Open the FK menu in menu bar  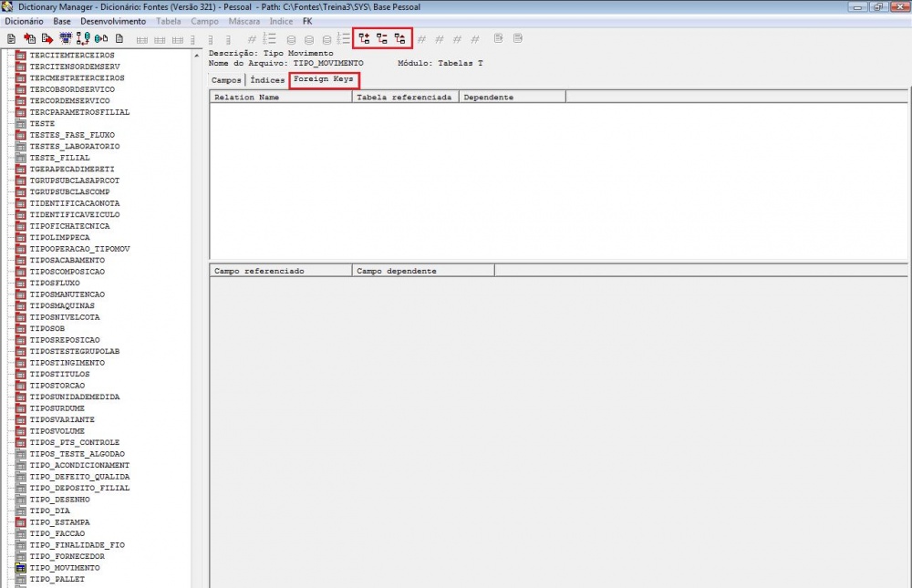(307, 20)
